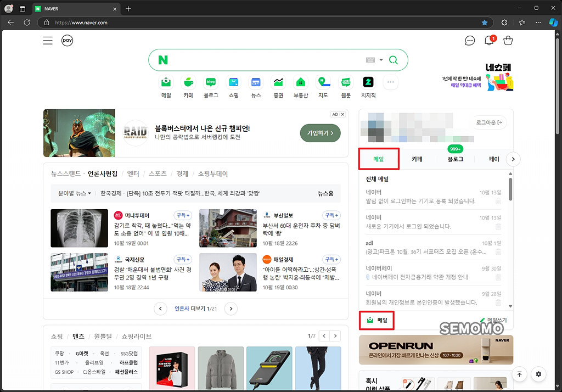This screenshot has height=392, width=562.
Task: Go to the next shopping page arrow
Action: [335, 336]
